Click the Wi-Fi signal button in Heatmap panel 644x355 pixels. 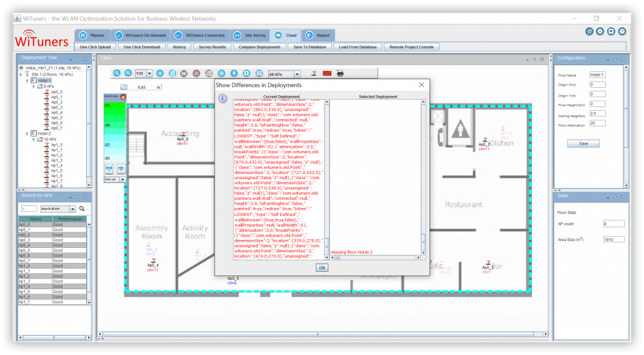[x=121, y=168]
